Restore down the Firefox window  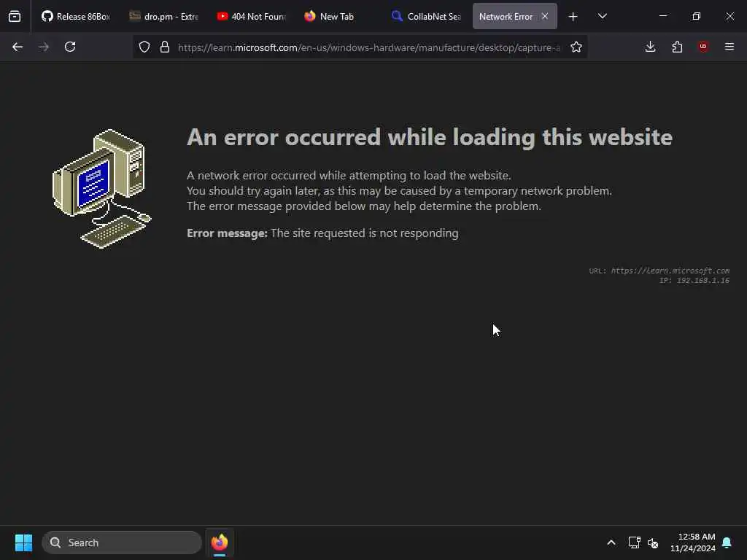[x=697, y=16]
